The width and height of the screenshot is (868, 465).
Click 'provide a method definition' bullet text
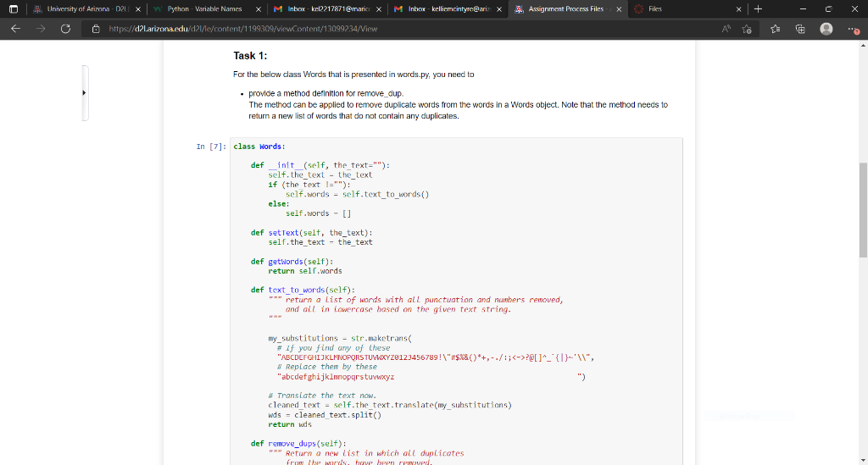[326, 93]
